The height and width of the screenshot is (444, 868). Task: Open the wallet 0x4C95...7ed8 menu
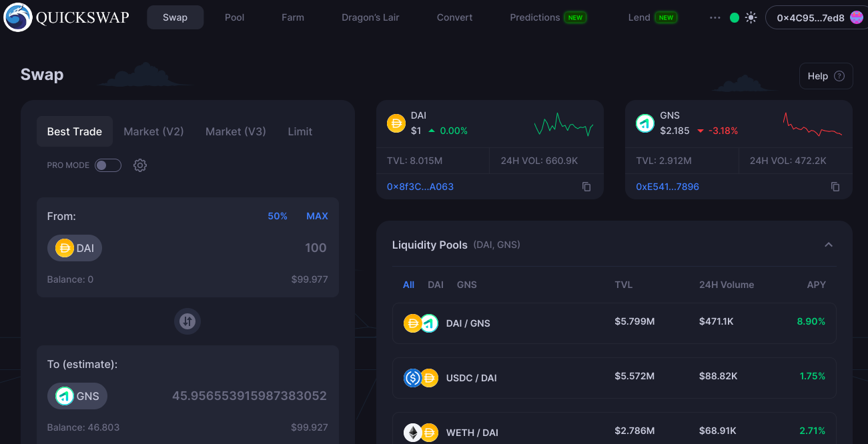(x=817, y=18)
